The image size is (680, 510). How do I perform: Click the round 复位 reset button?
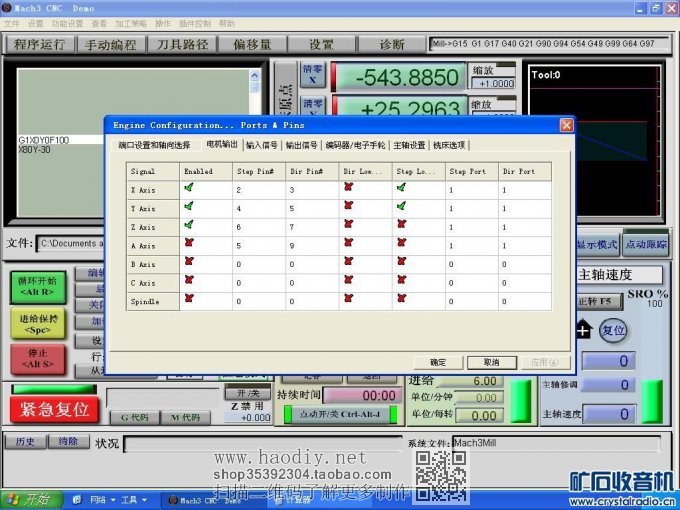pyautogui.click(x=613, y=330)
